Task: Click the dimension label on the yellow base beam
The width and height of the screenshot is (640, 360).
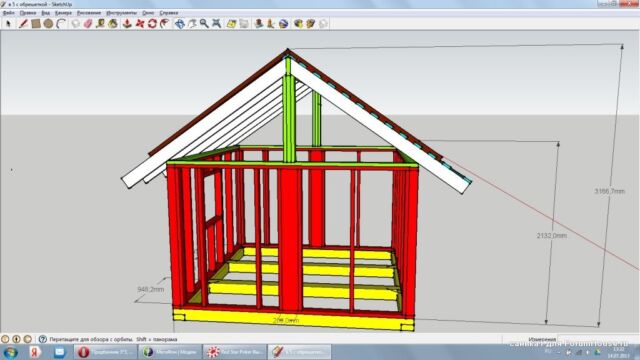Action: click(x=286, y=320)
